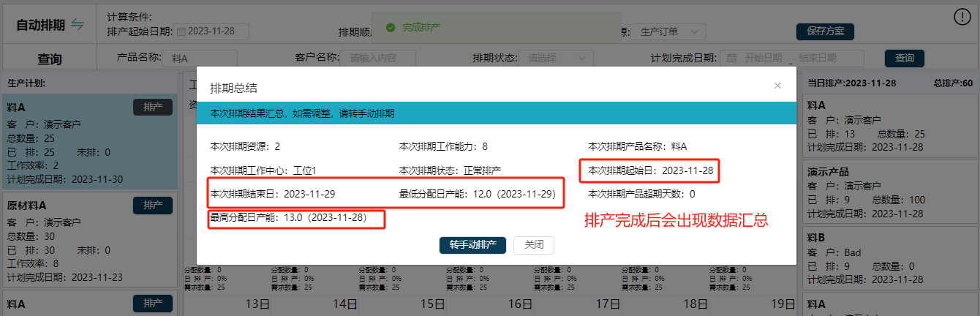980x316 pixels.
Task: Expand the 排期状态 select dropdown
Action: click(559, 58)
